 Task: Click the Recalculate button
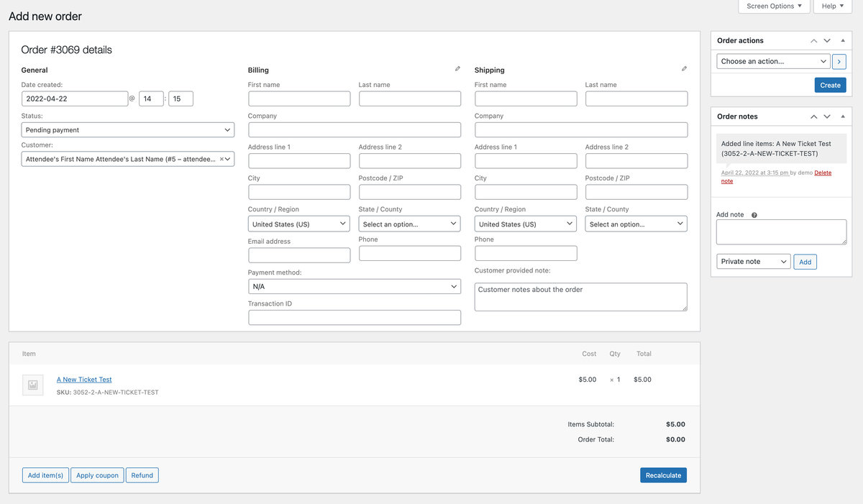click(x=663, y=475)
